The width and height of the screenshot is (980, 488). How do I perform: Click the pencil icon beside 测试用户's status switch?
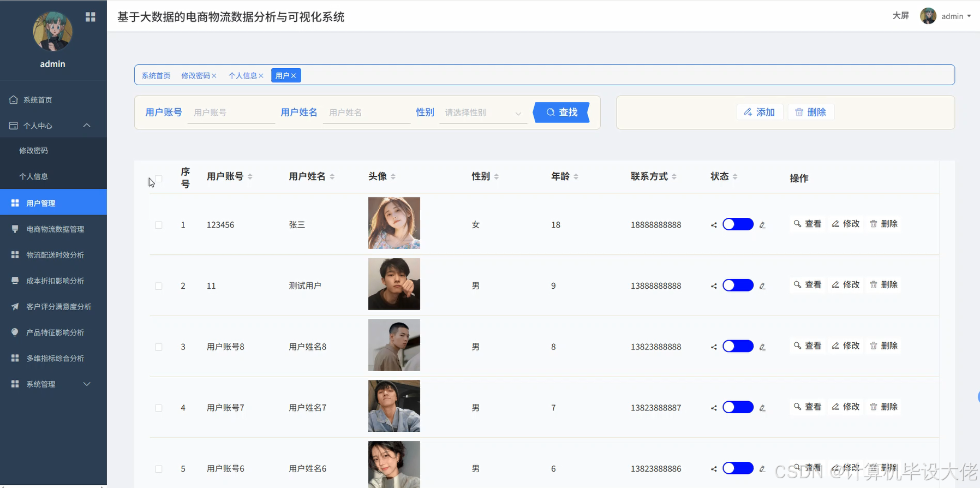click(x=762, y=286)
